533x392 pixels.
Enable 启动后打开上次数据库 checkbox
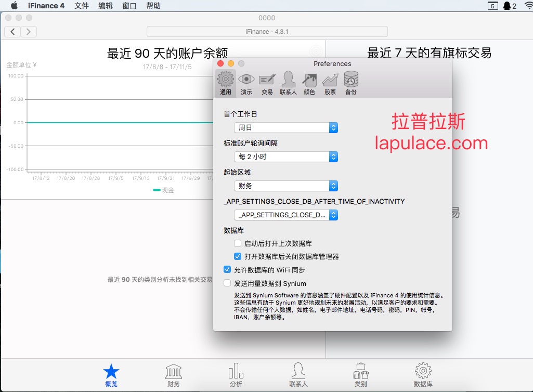coord(238,243)
